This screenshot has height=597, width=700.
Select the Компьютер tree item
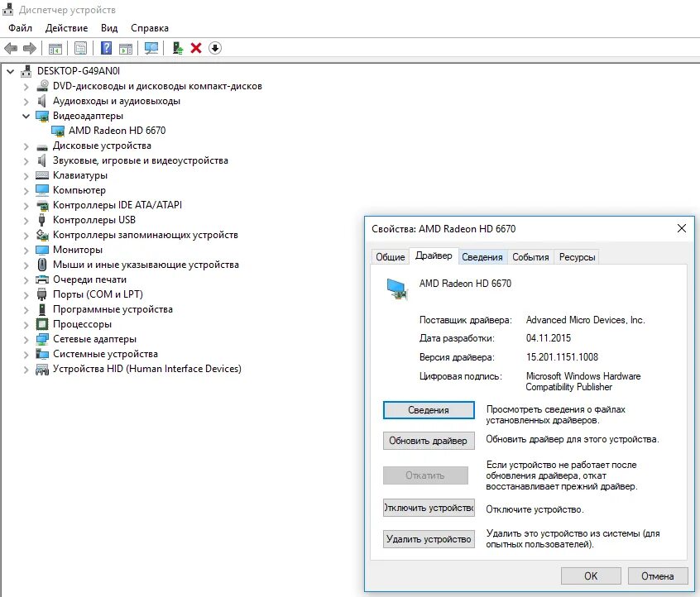[x=79, y=190]
